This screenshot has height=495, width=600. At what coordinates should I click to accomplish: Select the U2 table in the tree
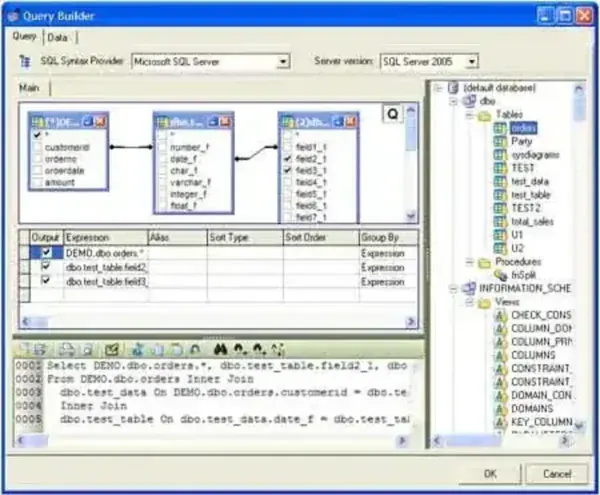click(517, 248)
